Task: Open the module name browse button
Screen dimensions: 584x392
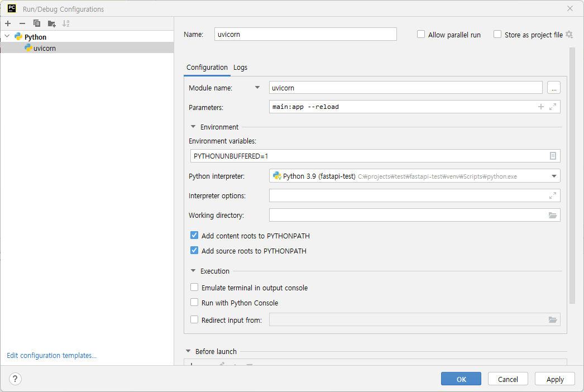Action: point(554,88)
